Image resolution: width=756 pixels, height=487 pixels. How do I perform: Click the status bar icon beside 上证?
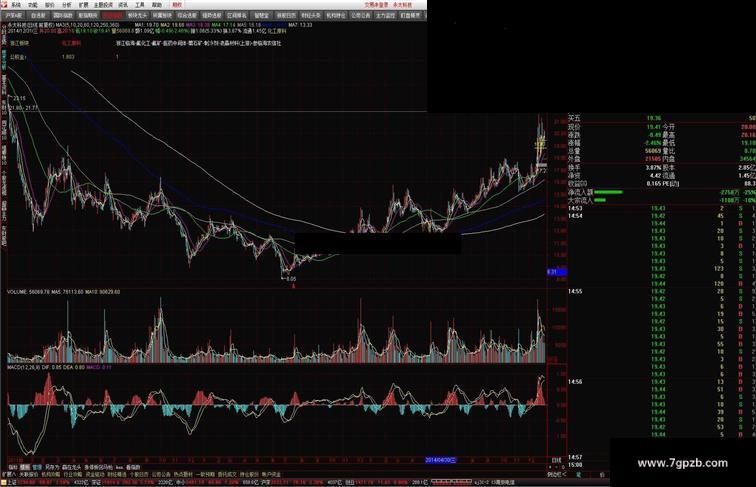[4, 482]
